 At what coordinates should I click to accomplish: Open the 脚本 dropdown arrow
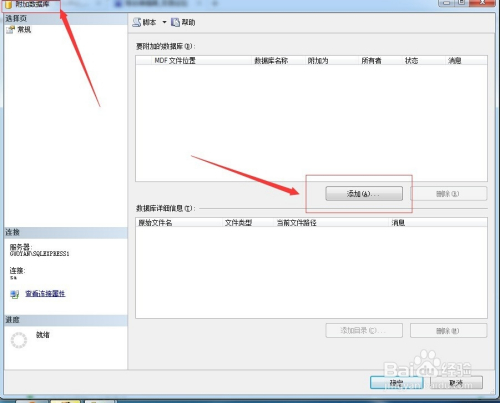point(164,22)
